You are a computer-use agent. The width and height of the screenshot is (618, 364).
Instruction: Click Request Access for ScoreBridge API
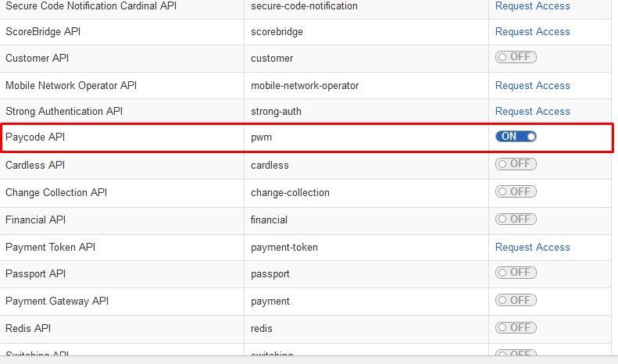(533, 31)
